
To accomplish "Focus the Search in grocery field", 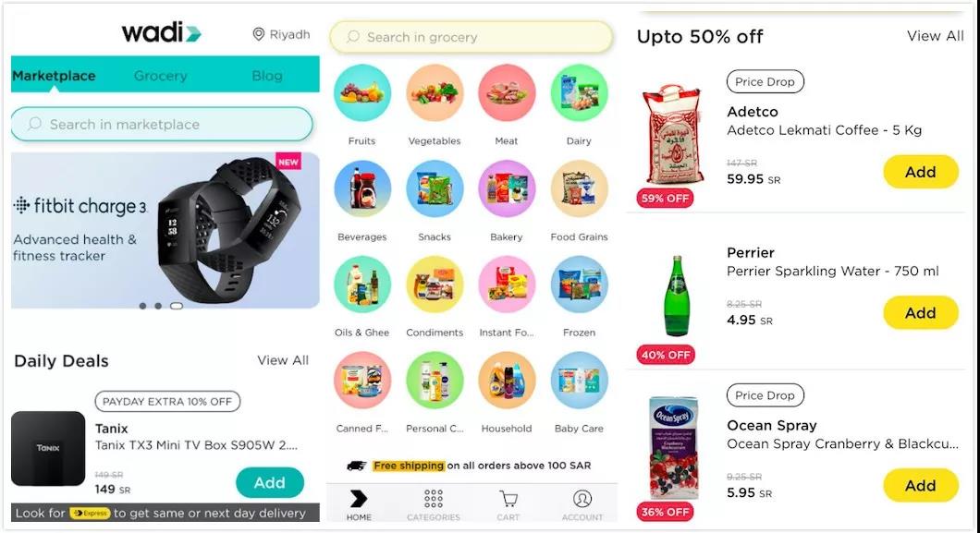I will point(472,37).
